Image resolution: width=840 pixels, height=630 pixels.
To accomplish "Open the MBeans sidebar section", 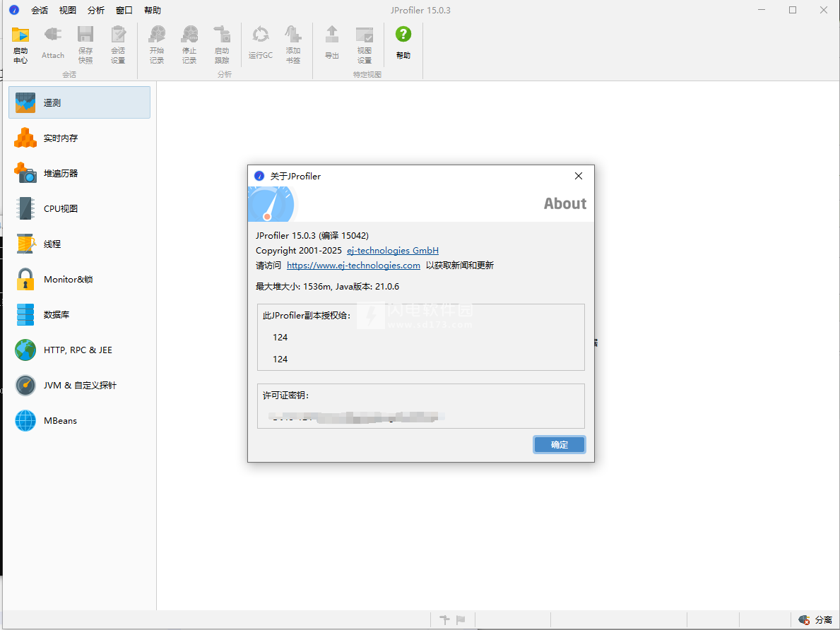I will pyautogui.click(x=60, y=421).
